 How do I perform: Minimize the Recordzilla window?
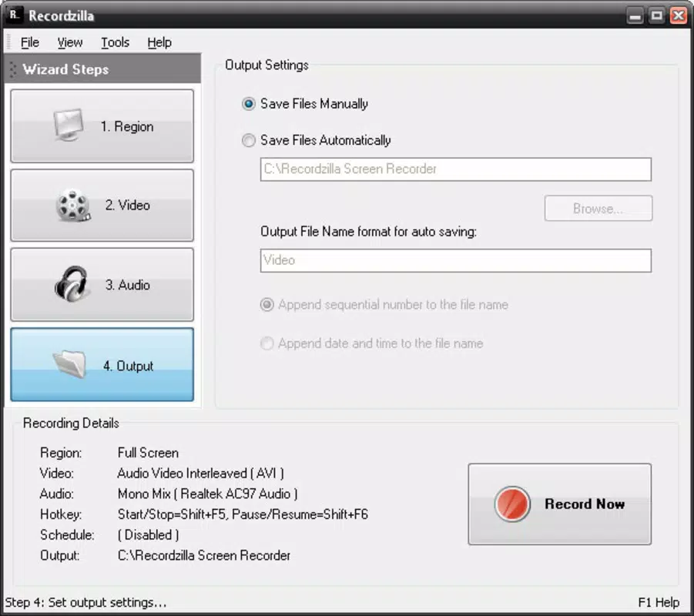[635, 16]
